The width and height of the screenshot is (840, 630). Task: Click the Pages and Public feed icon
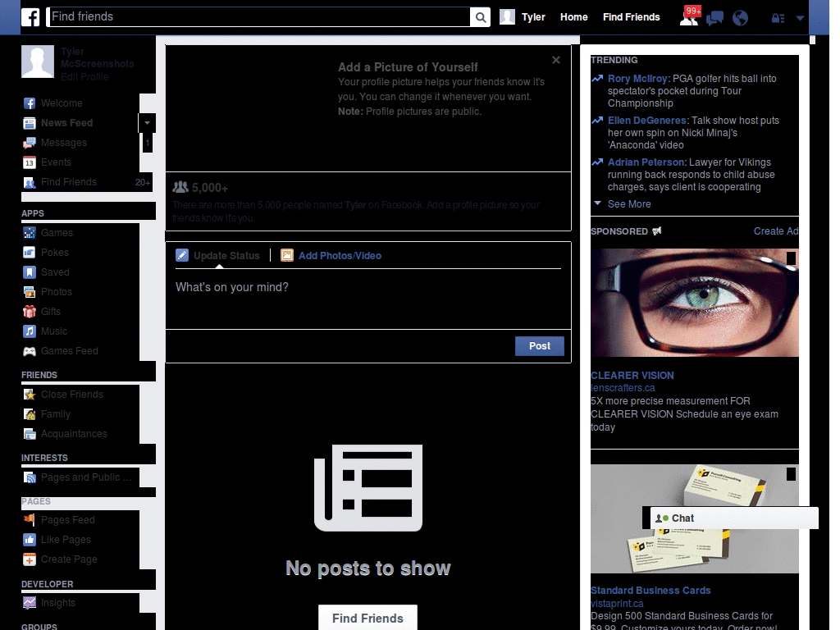click(30, 477)
